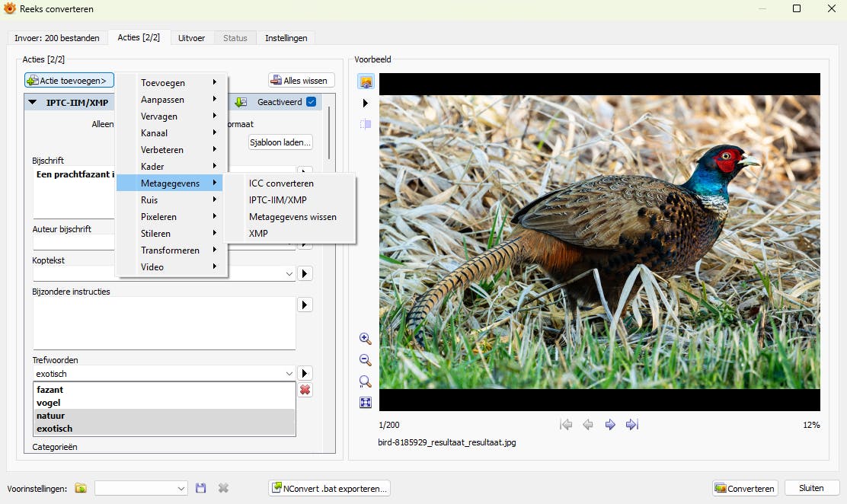Click the Alles wissen button
Viewport: 847px width, 504px height.
click(301, 81)
